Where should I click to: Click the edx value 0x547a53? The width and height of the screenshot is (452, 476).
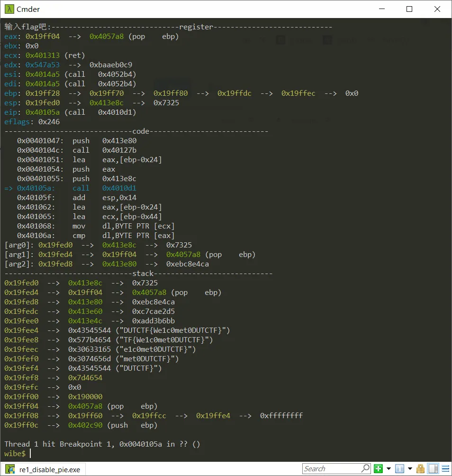tap(43, 64)
